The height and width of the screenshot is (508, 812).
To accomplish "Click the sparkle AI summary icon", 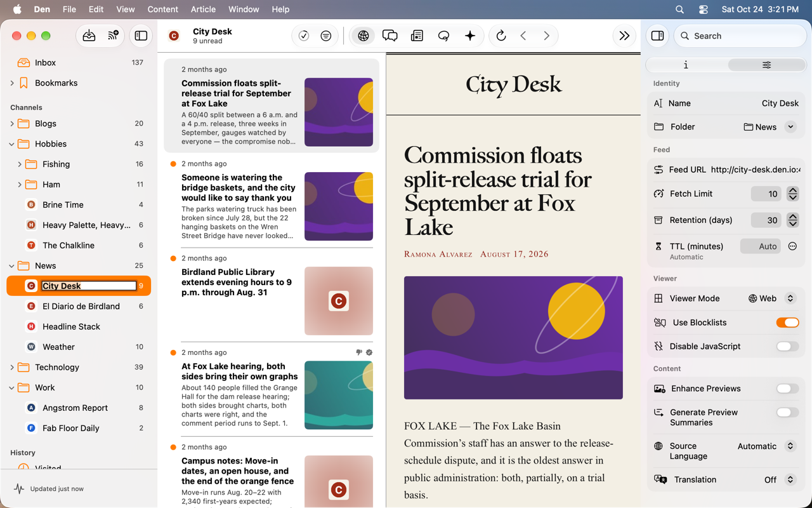I will (470, 36).
